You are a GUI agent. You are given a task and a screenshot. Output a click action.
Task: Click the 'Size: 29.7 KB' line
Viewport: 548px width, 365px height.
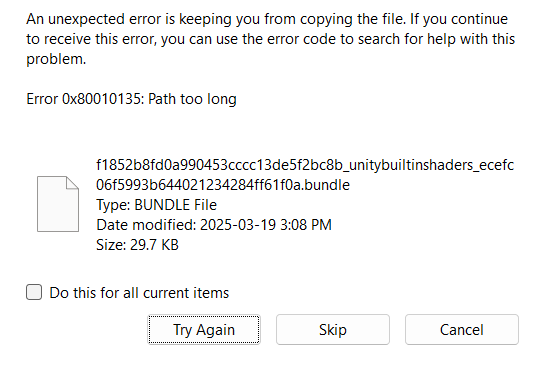pos(137,245)
